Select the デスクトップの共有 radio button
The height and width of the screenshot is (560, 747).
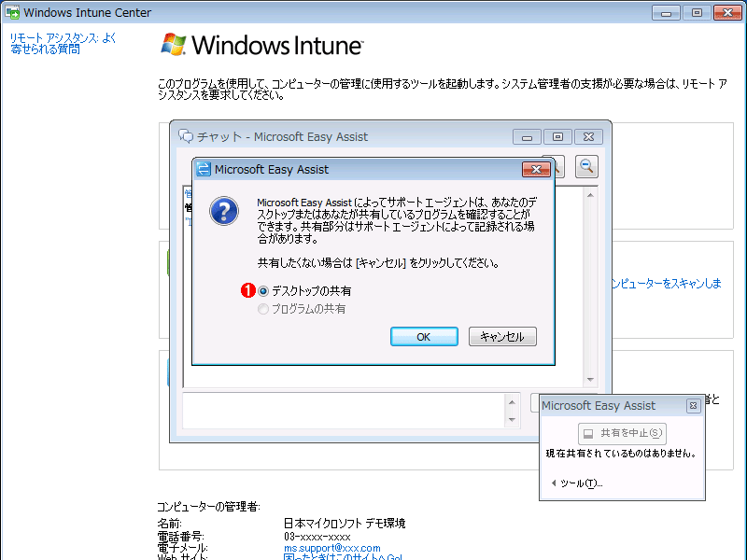pyautogui.click(x=263, y=291)
